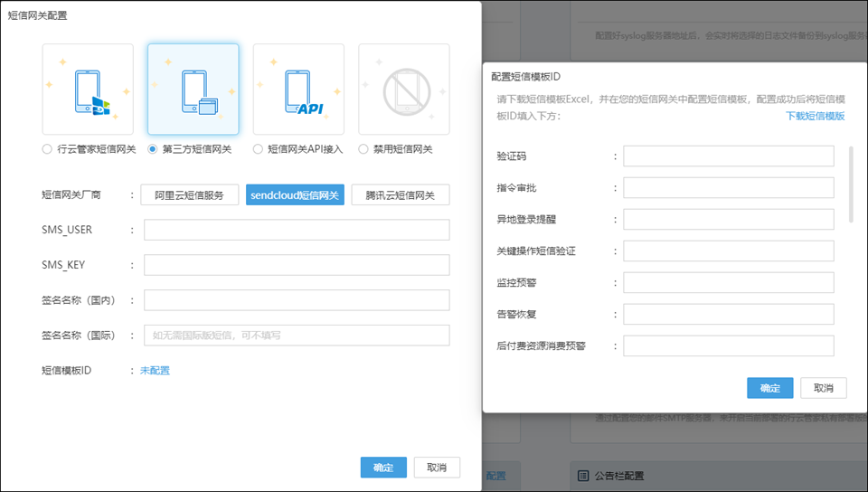Focus the 验证码 template ID field

(728, 156)
